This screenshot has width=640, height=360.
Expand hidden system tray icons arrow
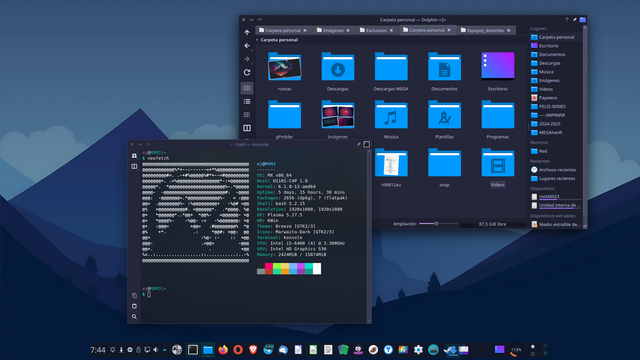(164, 350)
